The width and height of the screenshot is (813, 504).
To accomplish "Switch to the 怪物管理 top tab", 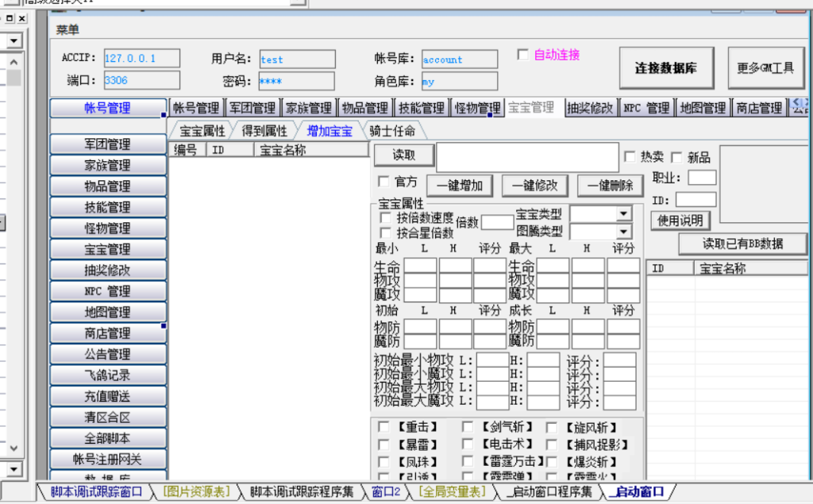I will 477,108.
